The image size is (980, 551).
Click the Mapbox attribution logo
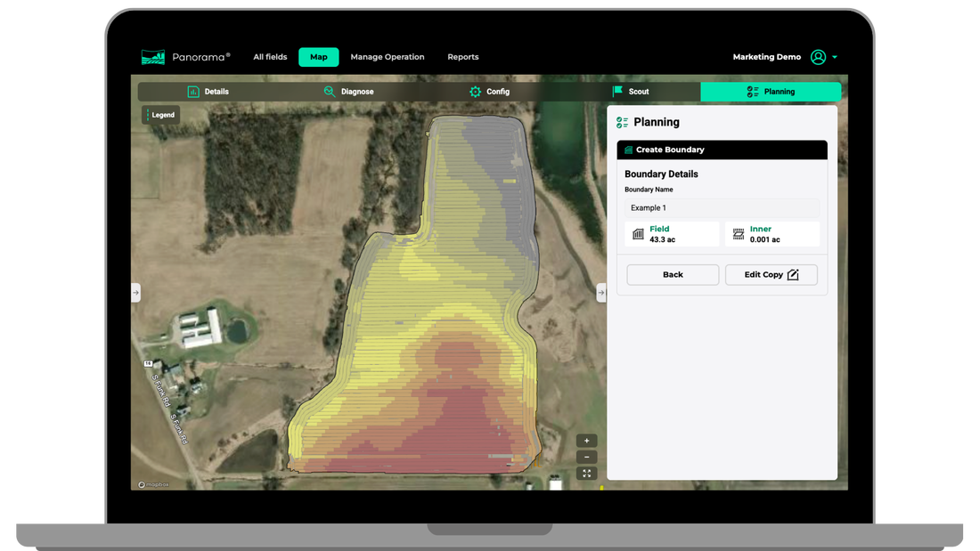(154, 484)
